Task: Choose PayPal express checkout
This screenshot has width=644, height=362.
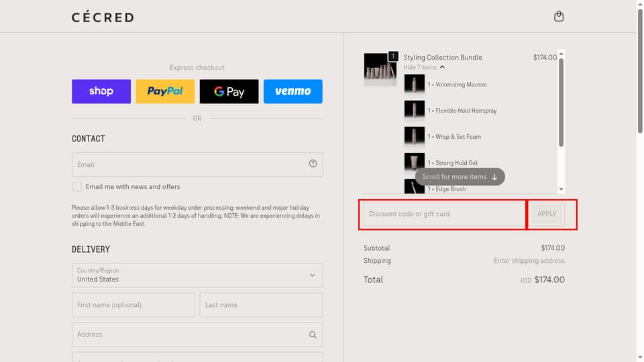Action: tap(165, 91)
